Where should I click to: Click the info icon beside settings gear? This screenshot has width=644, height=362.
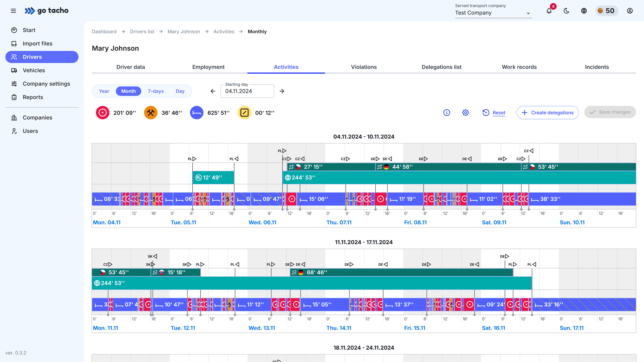446,113
